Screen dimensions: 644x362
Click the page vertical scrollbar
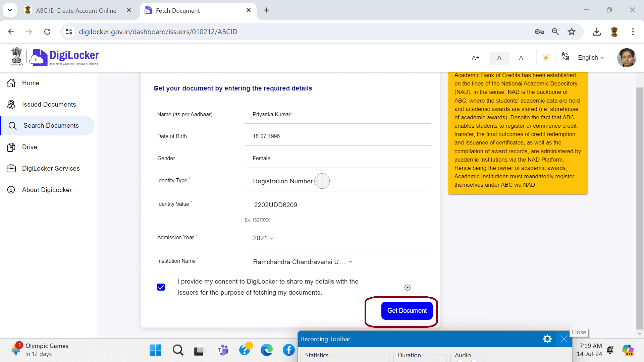point(640,208)
